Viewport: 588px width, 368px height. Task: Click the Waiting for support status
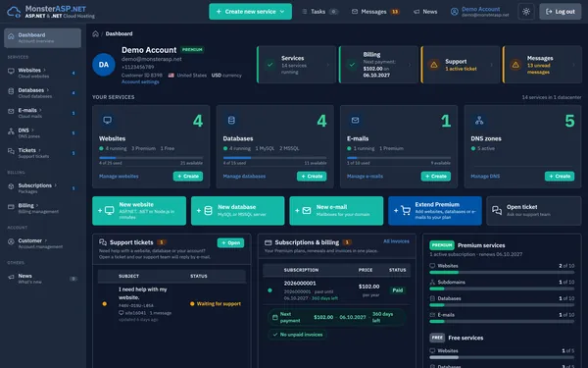point(216,304)
